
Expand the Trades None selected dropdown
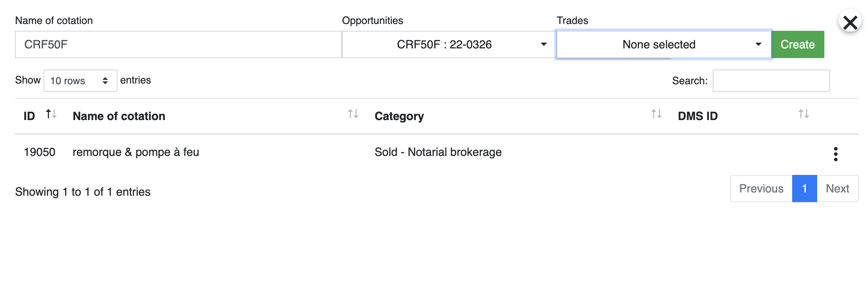point(664,44)
